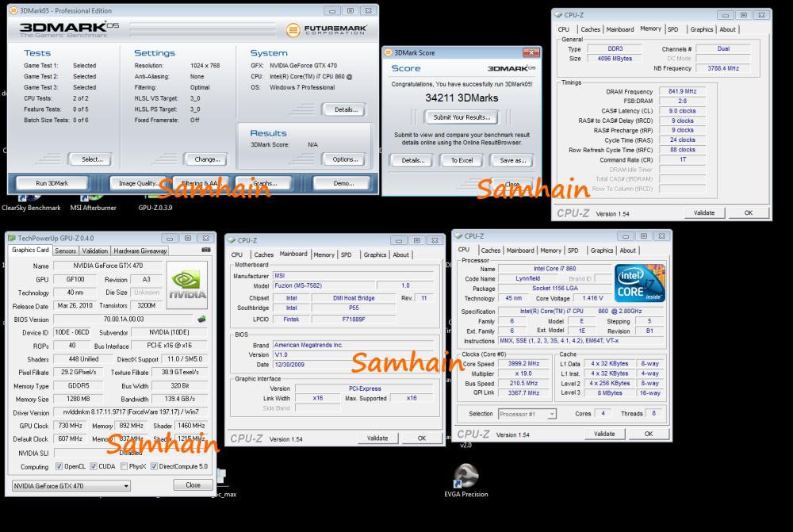793x532 pixels.
Task: Click the NB Frequency value 3788.4 MHz
Action: [x=722, y=68]
